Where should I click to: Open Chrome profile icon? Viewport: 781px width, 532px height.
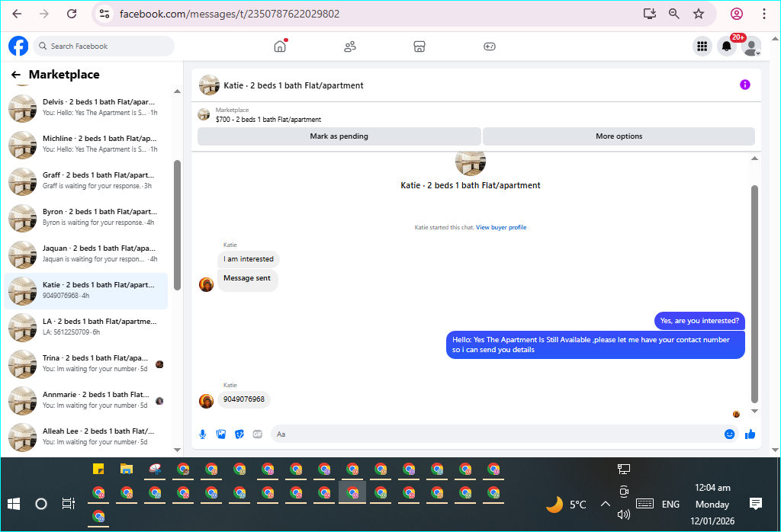[x=737, y=14]
